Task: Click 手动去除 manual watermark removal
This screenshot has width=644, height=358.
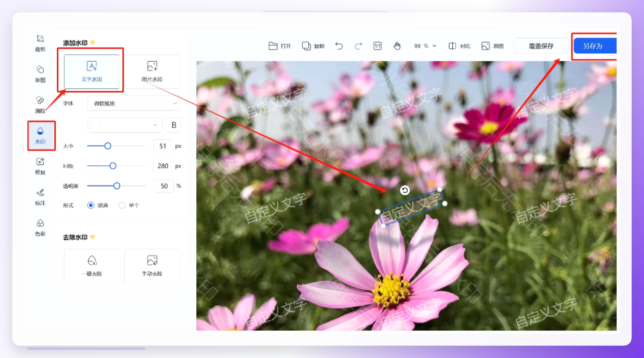Action: click(x=152, y=266)
